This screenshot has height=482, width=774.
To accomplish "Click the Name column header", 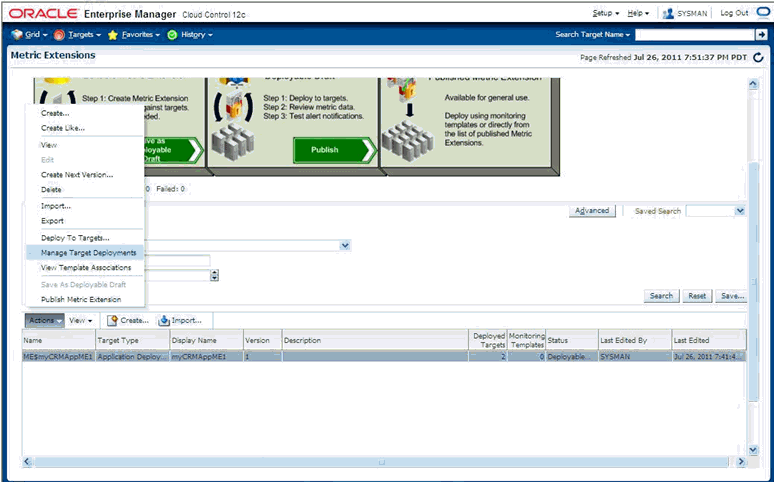I will (x=59, y=340).
